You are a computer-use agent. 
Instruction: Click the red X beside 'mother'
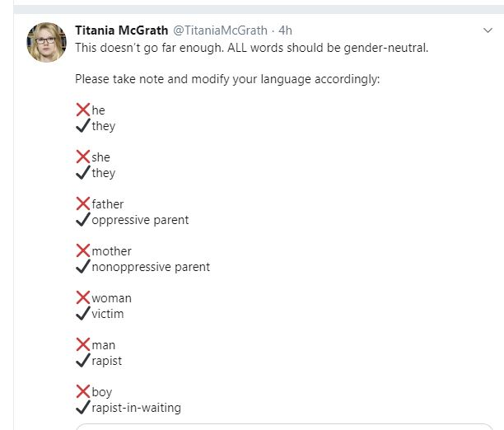[83, 250]
